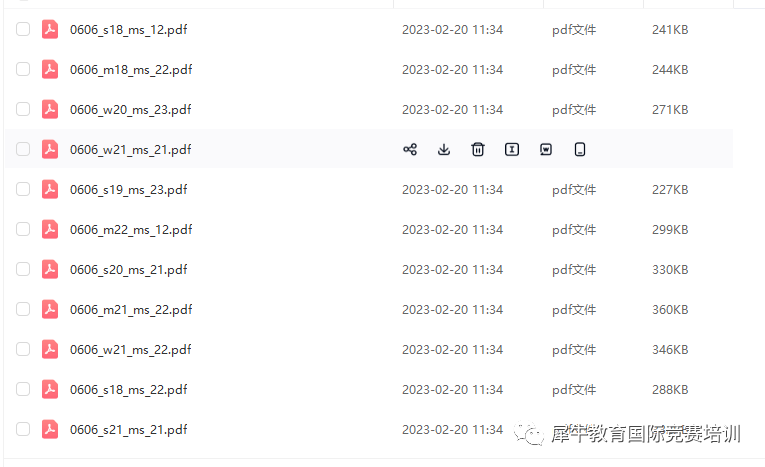Click the date entry for 0606_m22_ms_12.pdf

click(x=452, y=230)
